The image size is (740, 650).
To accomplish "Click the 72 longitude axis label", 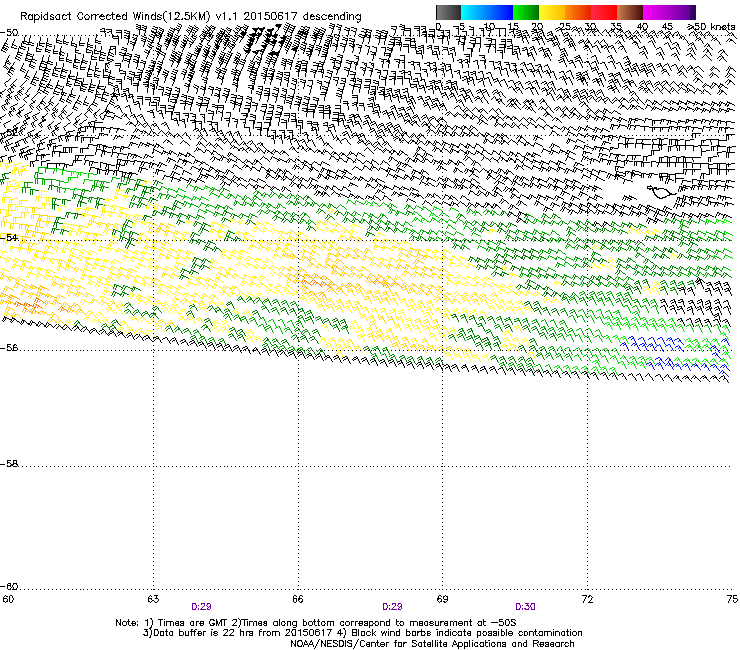I will pos(587,599).
